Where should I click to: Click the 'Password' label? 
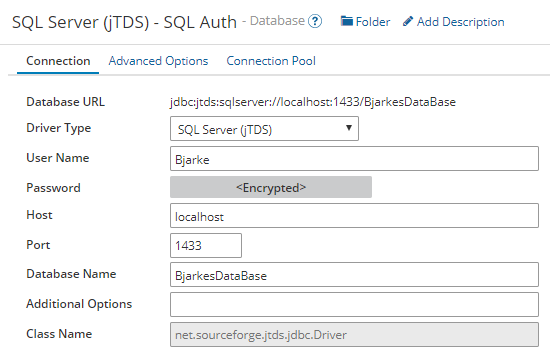53,188
